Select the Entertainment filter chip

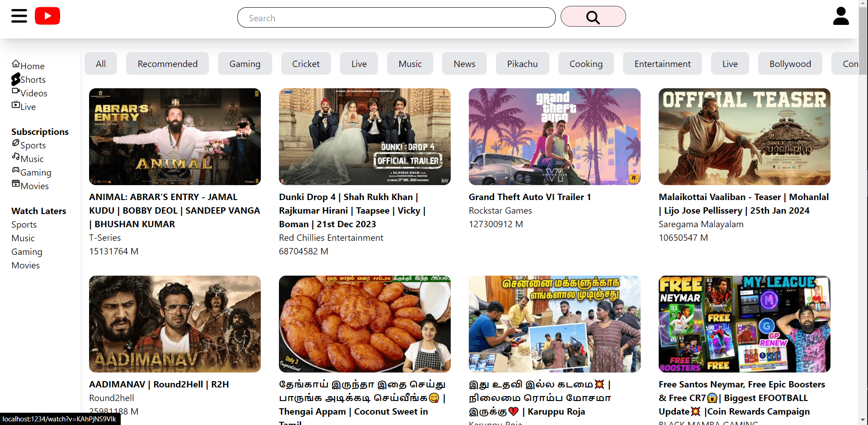(x=663, y=64)
